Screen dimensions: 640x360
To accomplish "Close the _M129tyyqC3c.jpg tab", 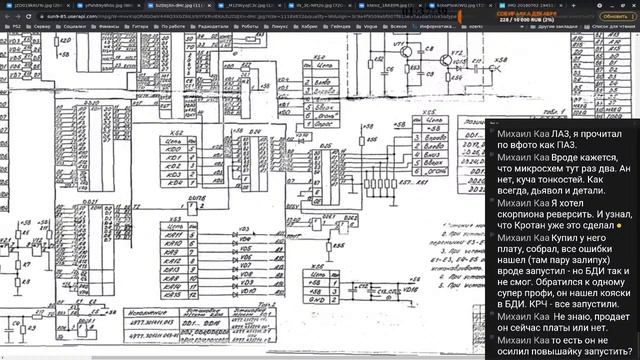I will point(280,6).
